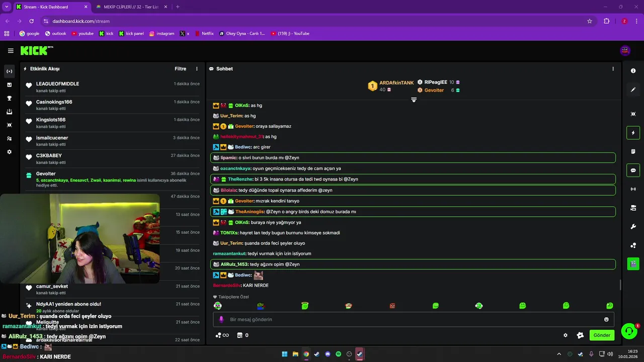The height and width of the screenshot is (362, 644).
Task: Open the analytics chart icon in the left sidebar
Action: click(9, 85)
